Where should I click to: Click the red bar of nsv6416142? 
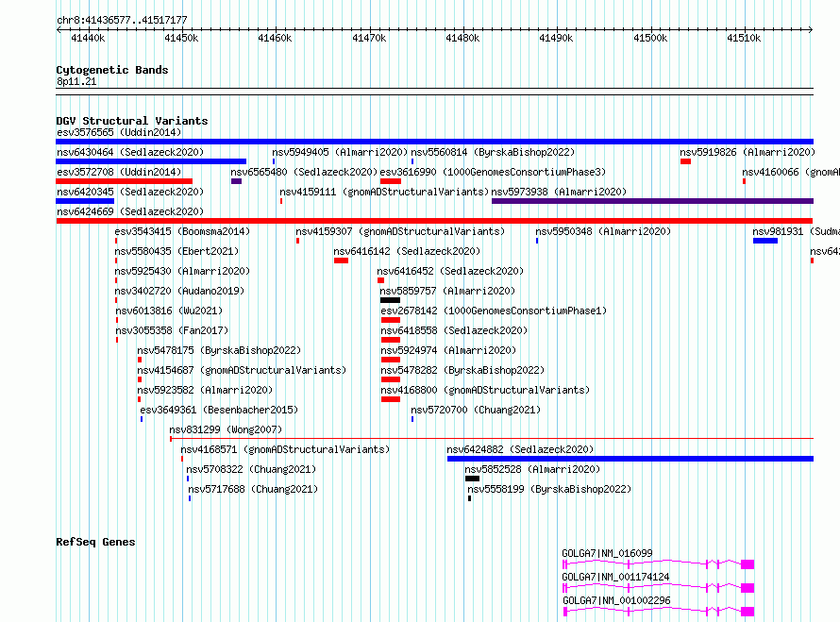pos(341,261)
